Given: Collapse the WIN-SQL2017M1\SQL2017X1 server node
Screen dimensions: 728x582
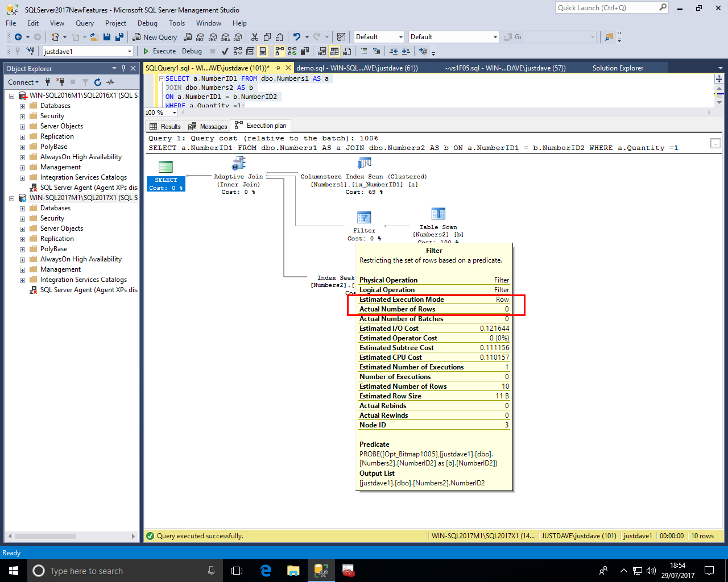Looking at the screenshot, I should tap(11, 198).
